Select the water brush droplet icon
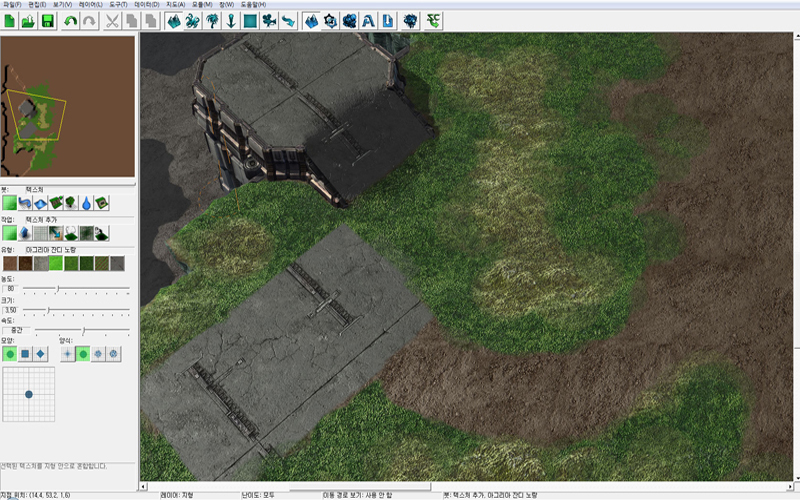The height and width of the screenshot is (500, 800). [x=86, y=203]
